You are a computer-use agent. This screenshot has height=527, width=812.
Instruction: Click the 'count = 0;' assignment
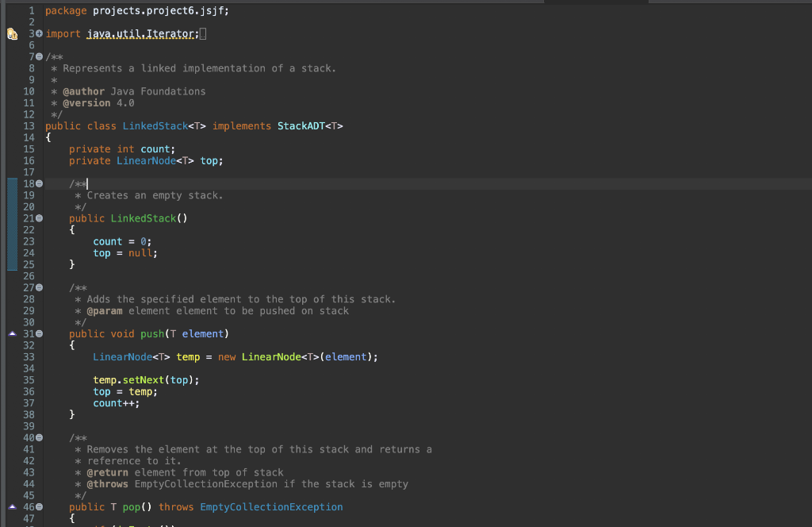pos(122,241)
